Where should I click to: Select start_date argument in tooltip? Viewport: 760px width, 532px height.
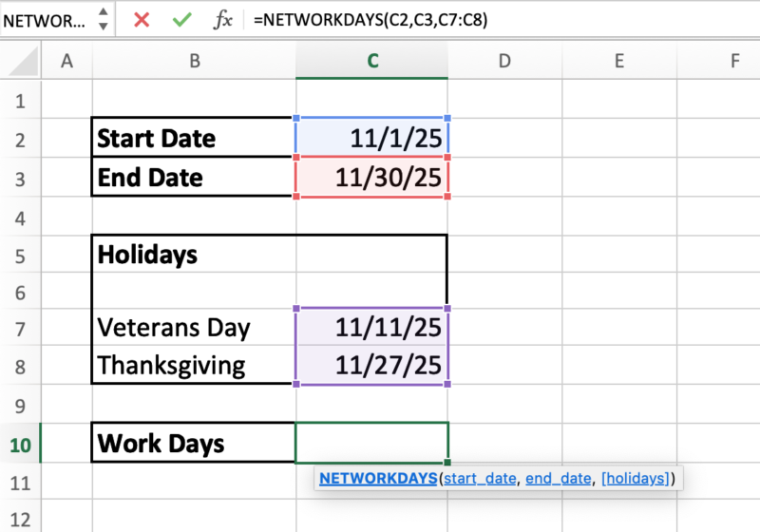tap(480, 478)
